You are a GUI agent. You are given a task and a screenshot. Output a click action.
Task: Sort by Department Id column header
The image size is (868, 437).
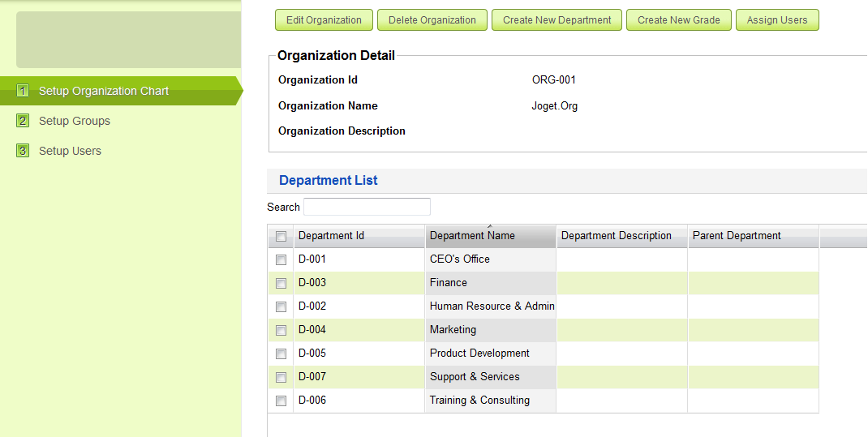pyautogui.click(x=331, y=236)
